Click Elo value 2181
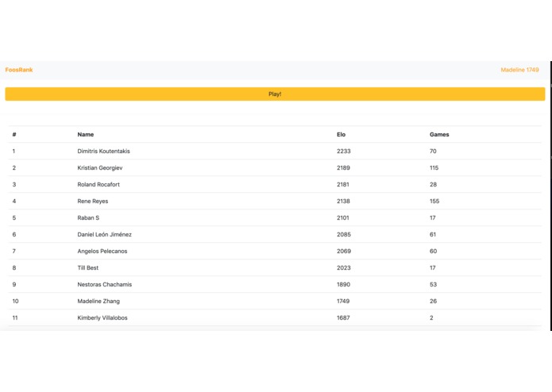The width and height of the screenshot is (552, 392). tap(343, 184)
